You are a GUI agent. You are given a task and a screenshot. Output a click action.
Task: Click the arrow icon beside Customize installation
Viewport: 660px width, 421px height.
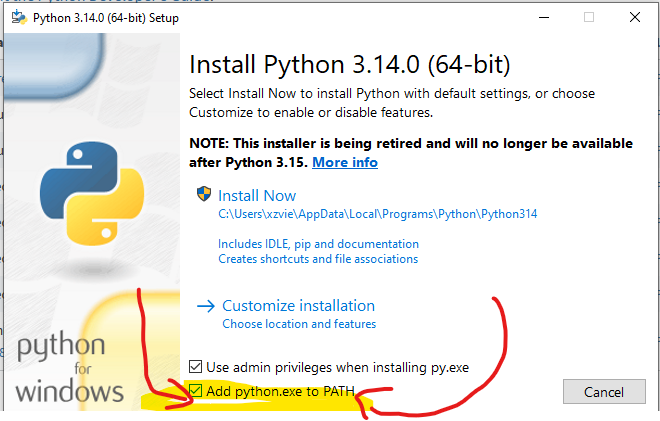[206, 306]
